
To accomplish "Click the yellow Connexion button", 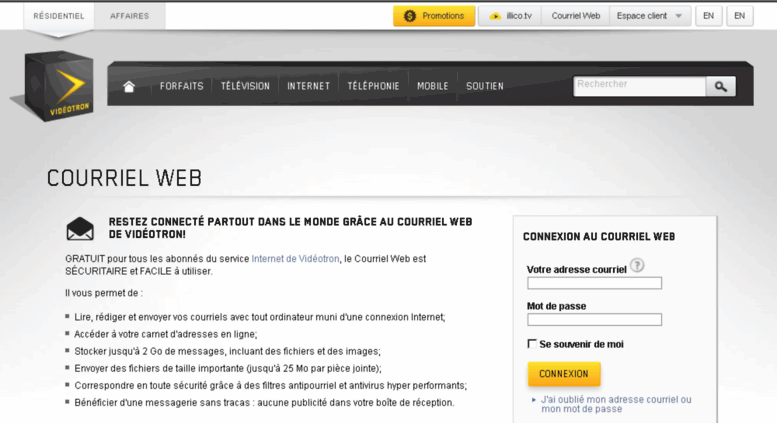I will pos(564,374).
